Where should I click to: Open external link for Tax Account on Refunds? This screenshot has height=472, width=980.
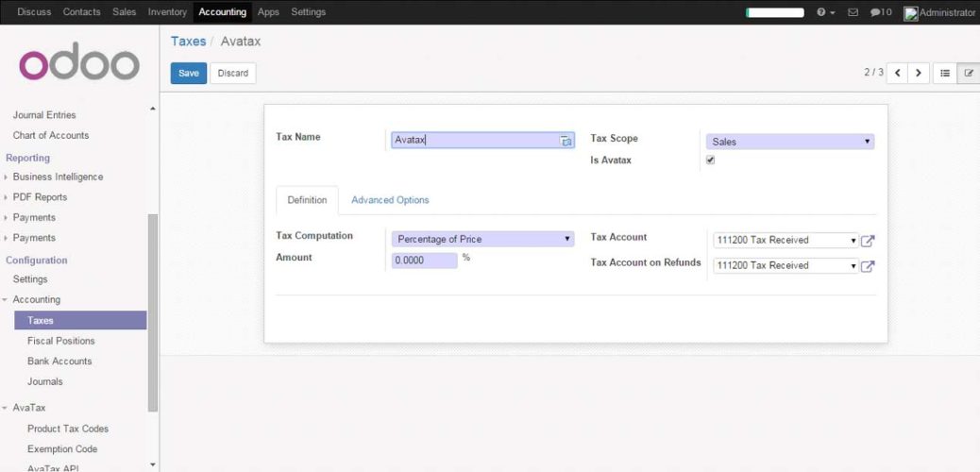pyautogui.click(x=868, y=266)
